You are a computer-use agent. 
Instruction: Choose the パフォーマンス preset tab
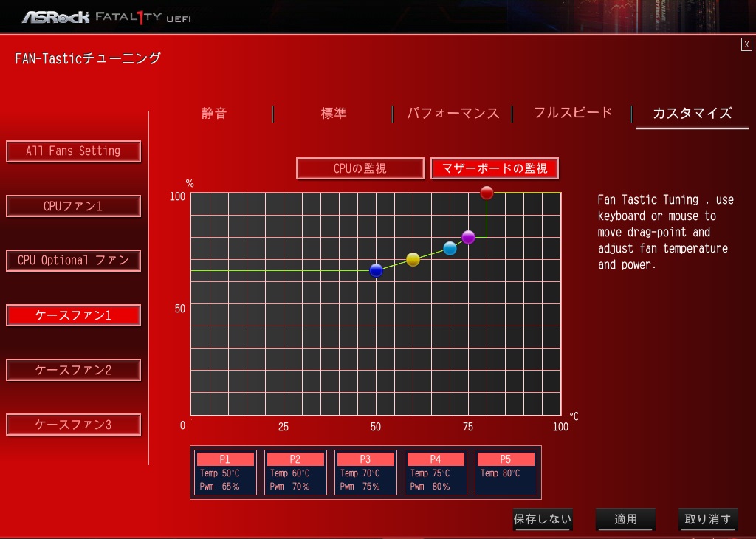click(x=453, y=113)
